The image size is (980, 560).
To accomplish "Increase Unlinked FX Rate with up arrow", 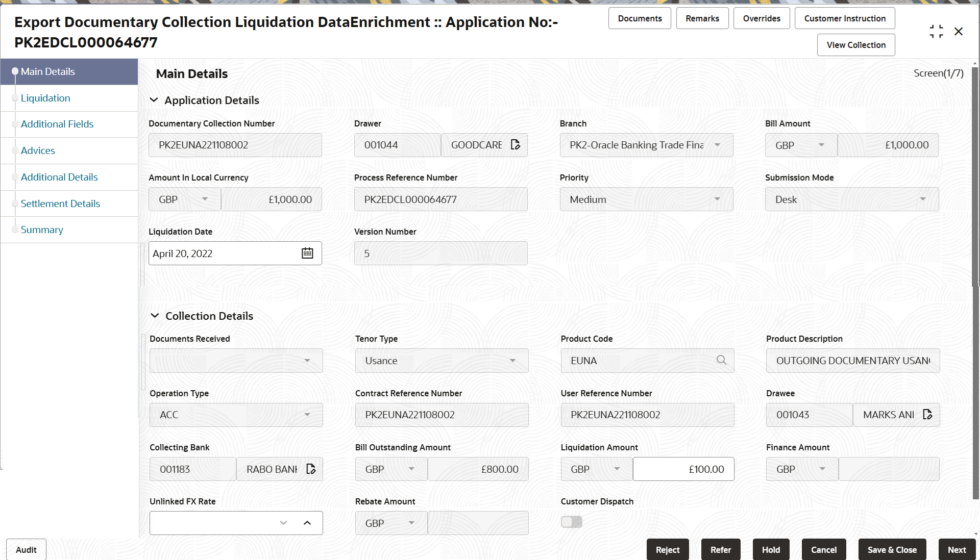I will [307, 523].
